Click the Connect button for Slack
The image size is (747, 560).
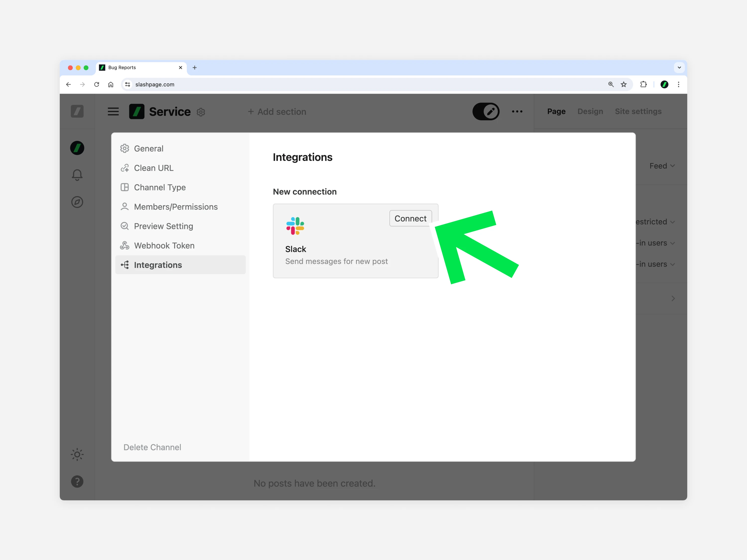click(410, 218)
